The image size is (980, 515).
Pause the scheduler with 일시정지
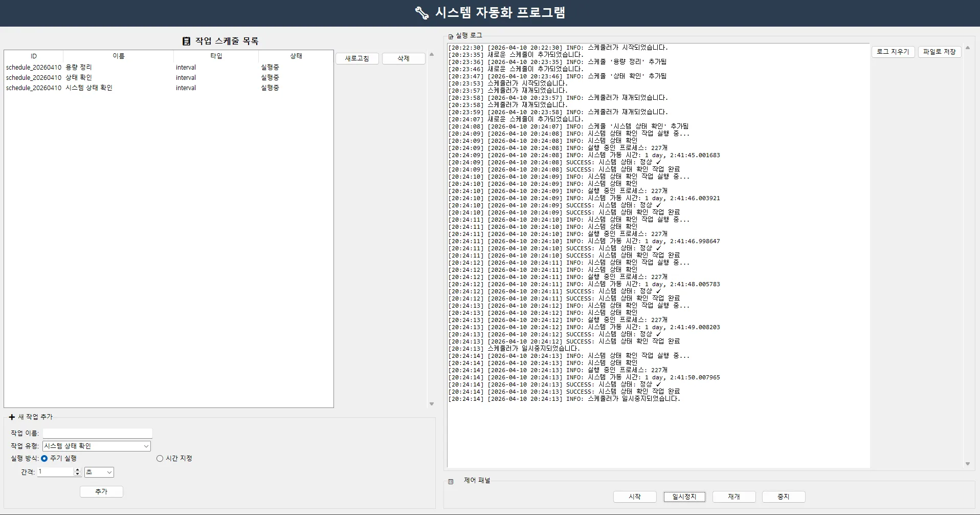[684, 497]
